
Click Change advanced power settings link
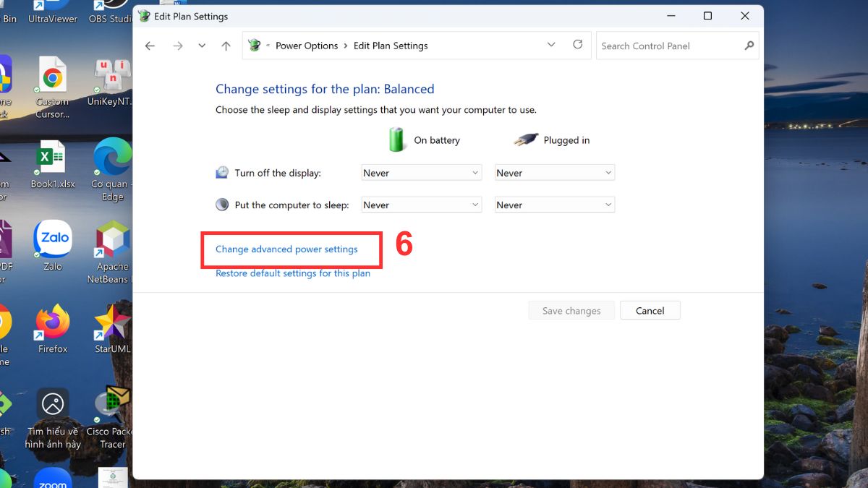click(x=286, y=249)
